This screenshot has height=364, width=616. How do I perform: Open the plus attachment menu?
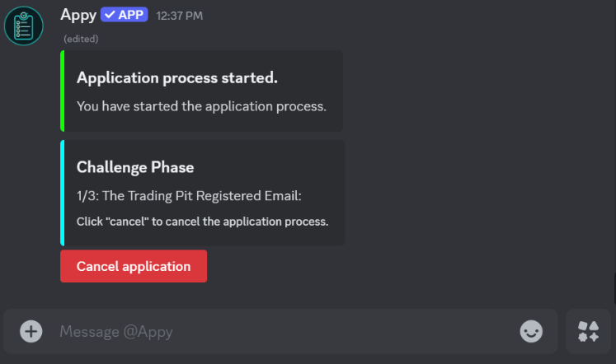tap(31, 331)
